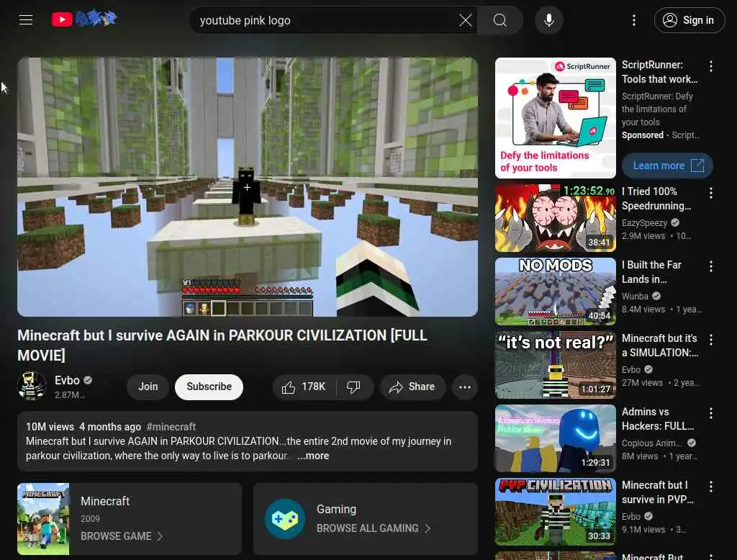Open Evbo channel avatar
This screenshot has height=560, width=737.
pyautogui.click(x=32, y=386)
